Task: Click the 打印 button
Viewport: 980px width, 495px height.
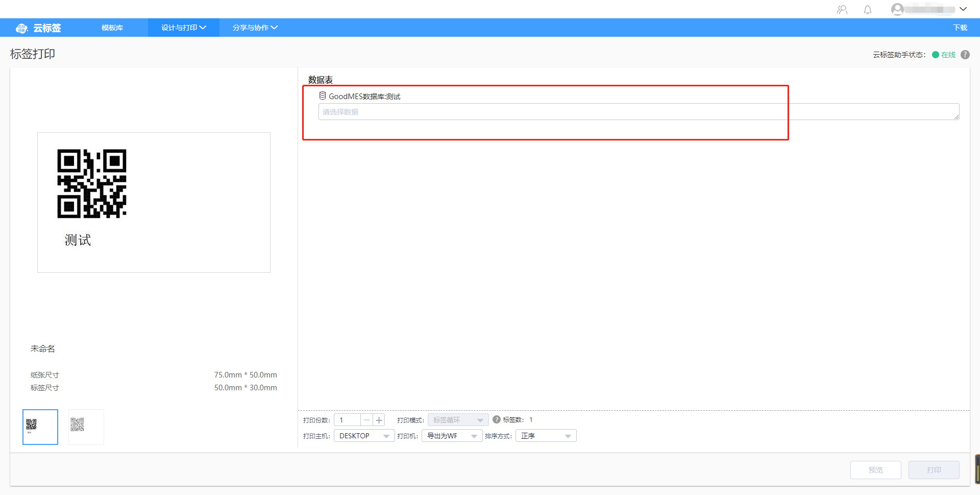Action: [934, 470]
